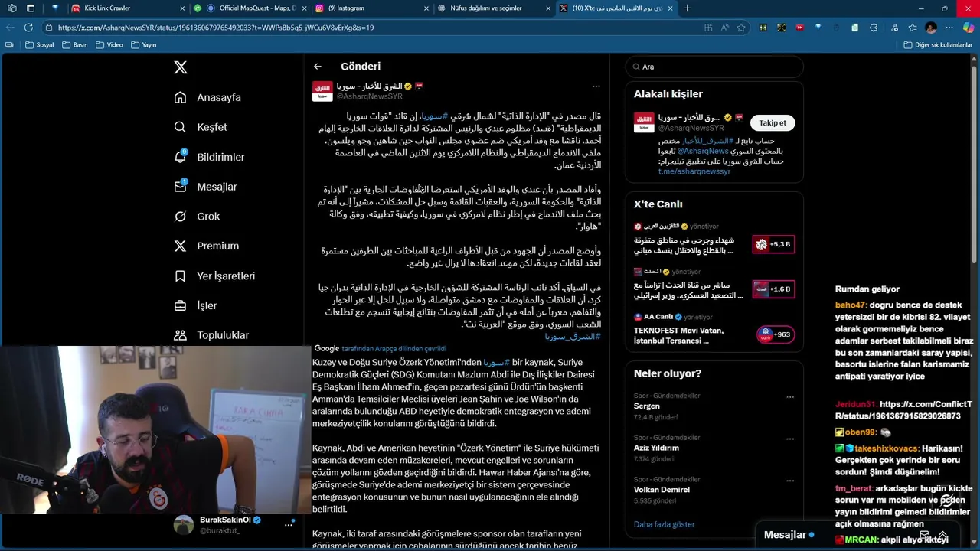This screenshot has height=551, width=980.
Task: Open Anasayfa home from the sidebar
Action: pyautogui.click(x=207, y=98)
